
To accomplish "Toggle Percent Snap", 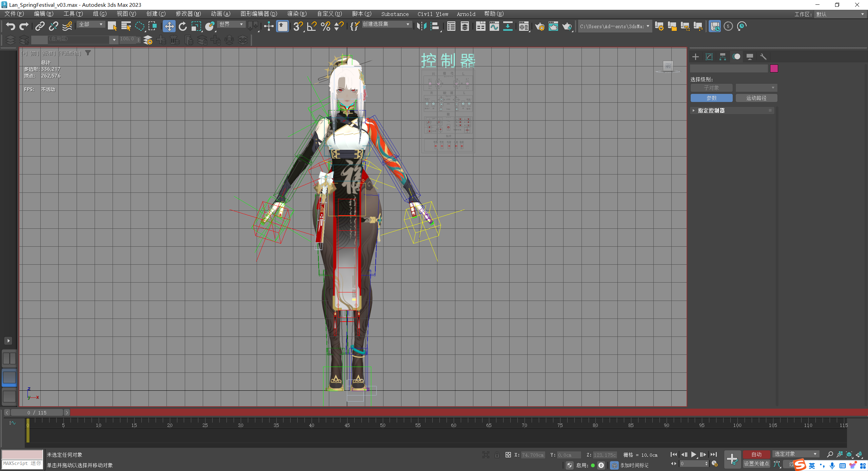I will click(325, 26).
